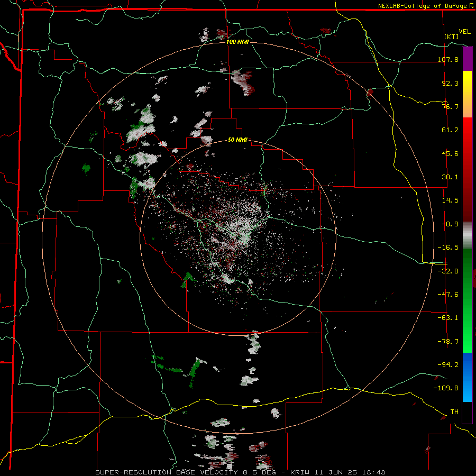Screen dimensions: 476x476
Task: Click the yellow segment of velocity color bar
Action: (467, 94)
